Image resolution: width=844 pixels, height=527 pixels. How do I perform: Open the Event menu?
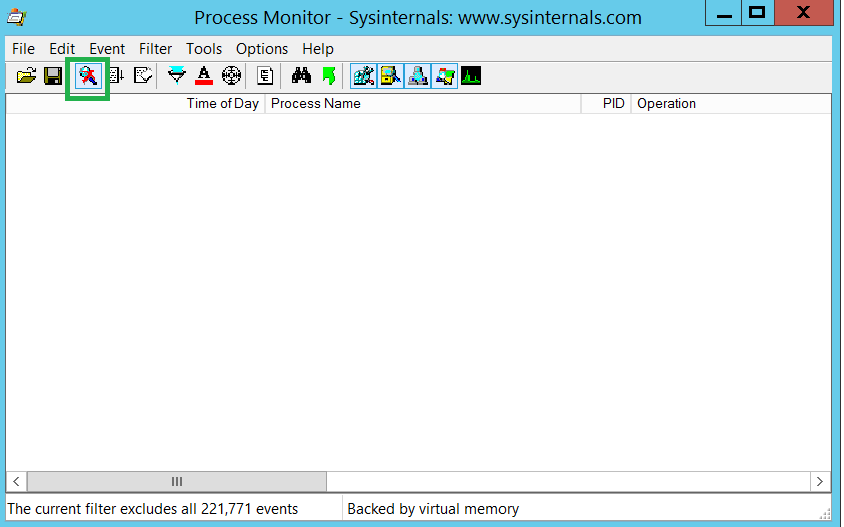coord(107,49)
